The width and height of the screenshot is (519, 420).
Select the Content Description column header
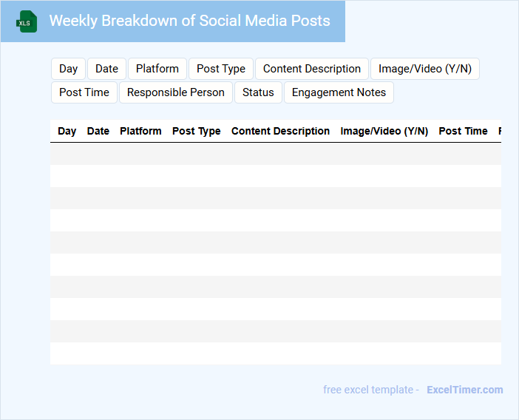tap(281, 131)
